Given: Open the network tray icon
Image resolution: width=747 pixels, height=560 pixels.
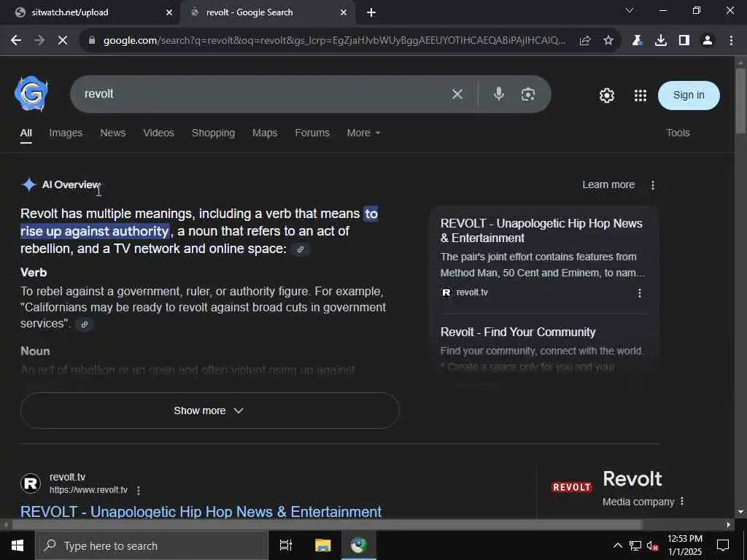Looking at the screenshot, I should click(635, 545).
